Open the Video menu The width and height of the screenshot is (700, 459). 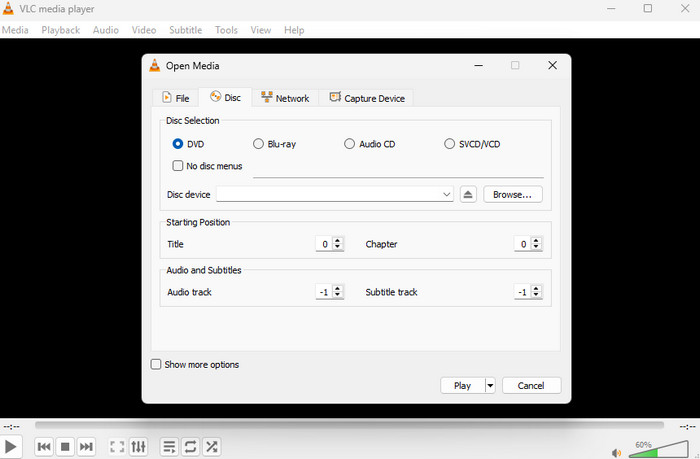pyautogui.click(x=144, y=30)
